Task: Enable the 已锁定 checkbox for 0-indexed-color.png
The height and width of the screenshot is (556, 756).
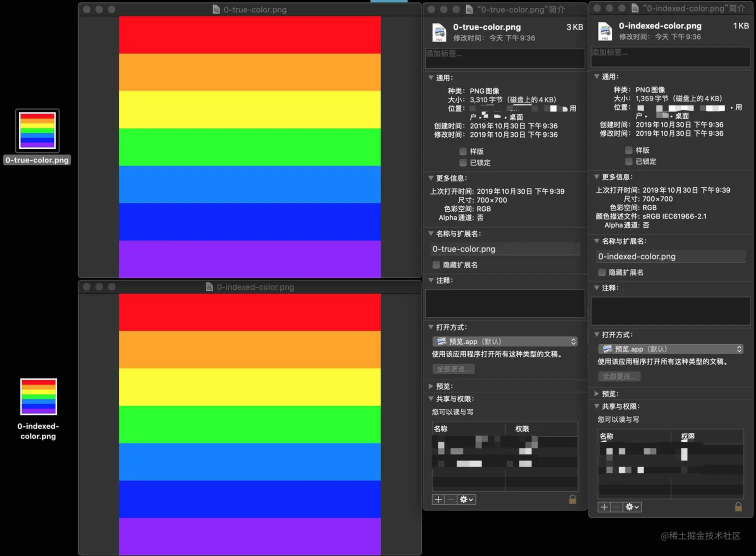Action: [x=628, y=161]
